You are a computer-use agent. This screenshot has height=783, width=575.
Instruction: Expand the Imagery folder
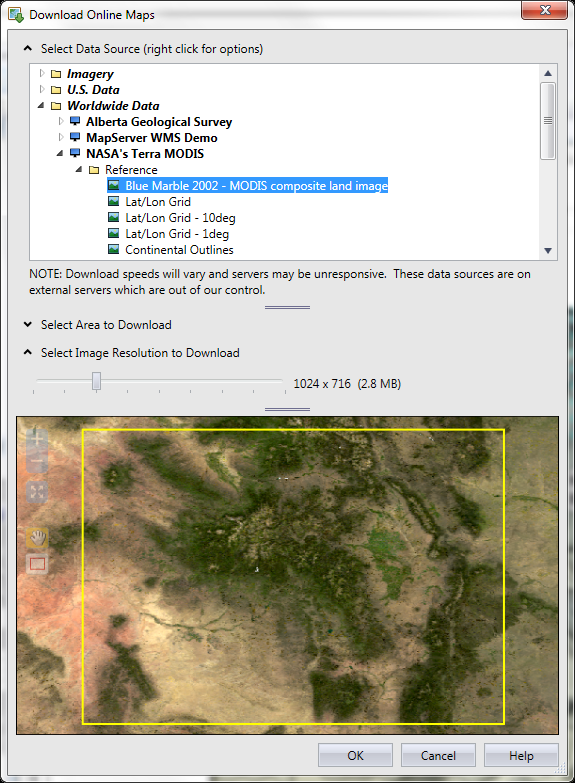tap(42, 73)
